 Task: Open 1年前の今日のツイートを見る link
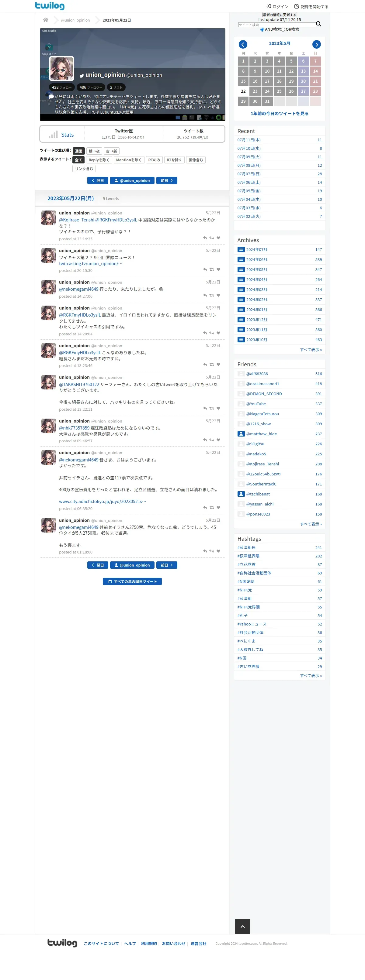tap(280, 113)
